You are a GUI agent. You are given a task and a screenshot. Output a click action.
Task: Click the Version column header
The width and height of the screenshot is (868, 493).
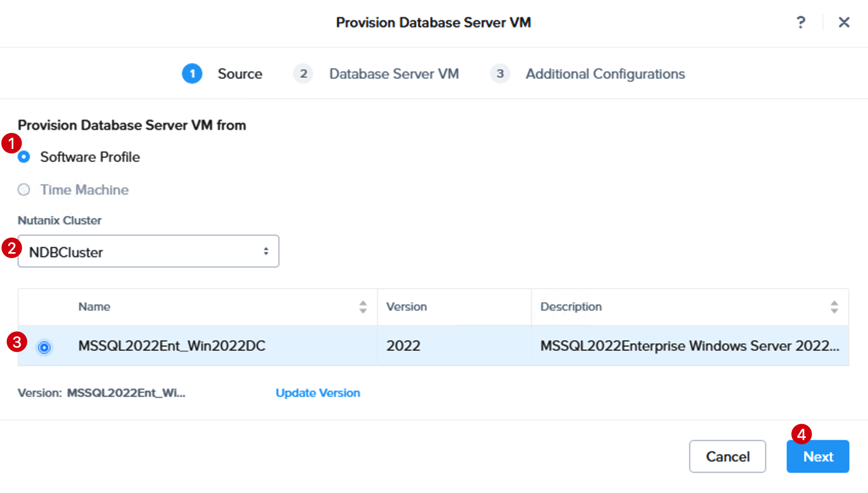(406, 307)
